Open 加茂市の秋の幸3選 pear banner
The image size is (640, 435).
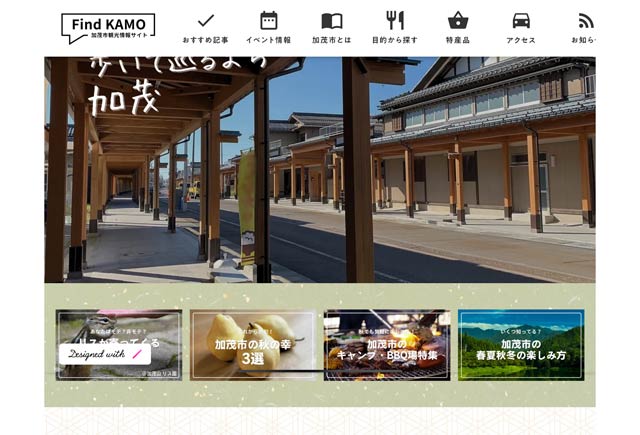[253, 345]
